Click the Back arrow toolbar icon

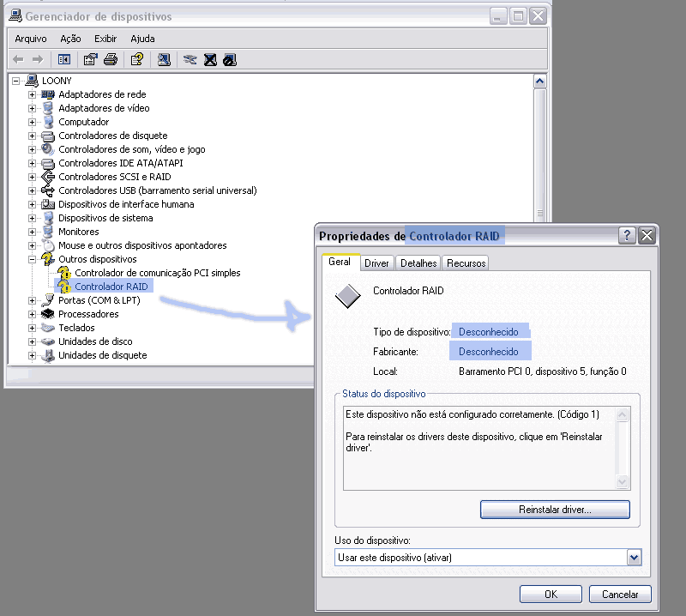tap(18, 59)
